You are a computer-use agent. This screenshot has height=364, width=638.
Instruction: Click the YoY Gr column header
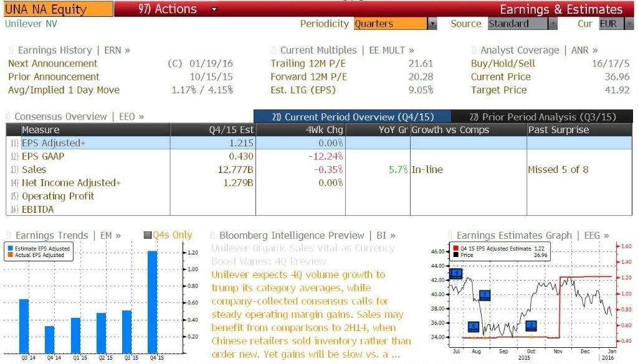point(378,129)
